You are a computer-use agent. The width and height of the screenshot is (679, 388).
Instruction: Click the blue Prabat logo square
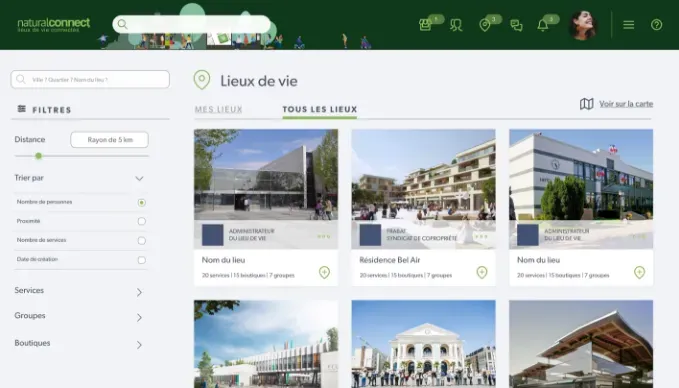click(x=370, y=235)
